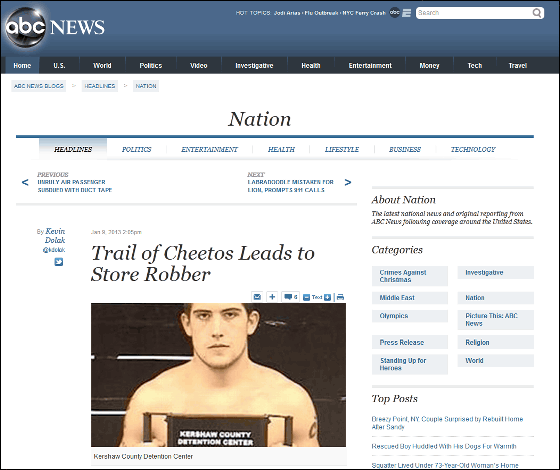Open Rescued Boy Huddled With Dogs post
The image size is (560, 470).
444,446
